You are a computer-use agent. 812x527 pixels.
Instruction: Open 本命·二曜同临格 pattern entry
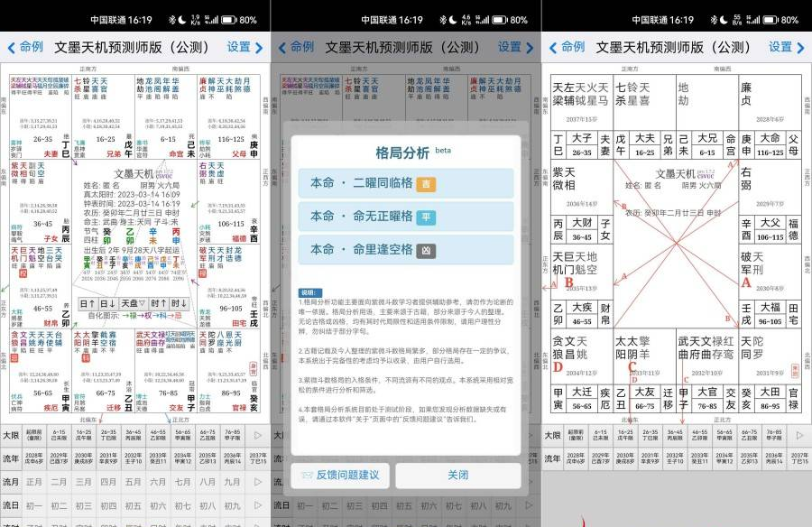[x=406, y=183]
